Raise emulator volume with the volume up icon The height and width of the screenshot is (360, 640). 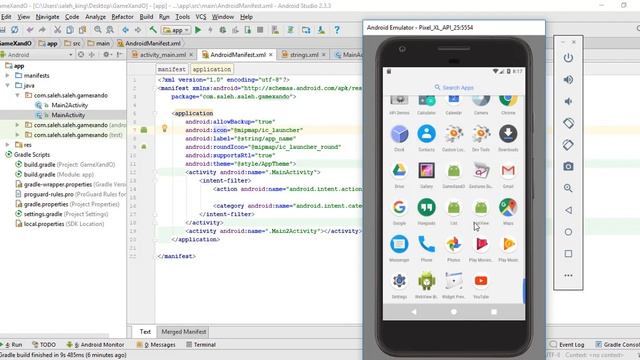click(x=568, y=80)
